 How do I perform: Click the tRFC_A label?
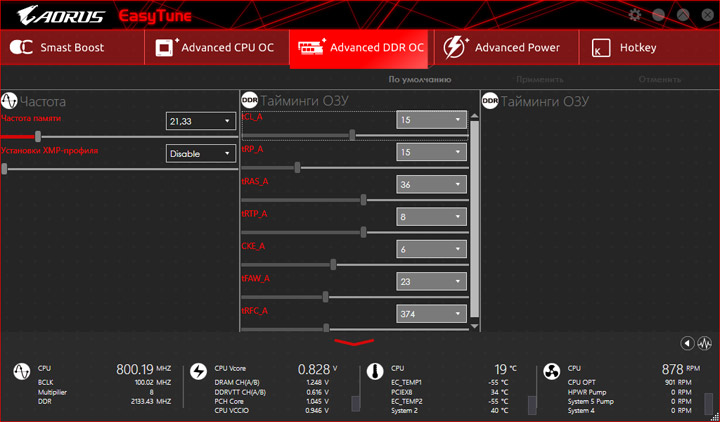point(255,311)
